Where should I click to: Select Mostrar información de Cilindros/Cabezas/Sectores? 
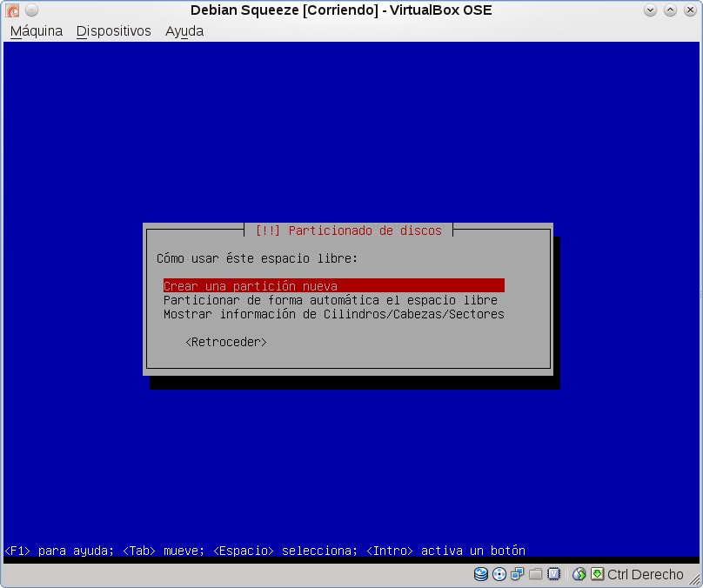(334, 314)
